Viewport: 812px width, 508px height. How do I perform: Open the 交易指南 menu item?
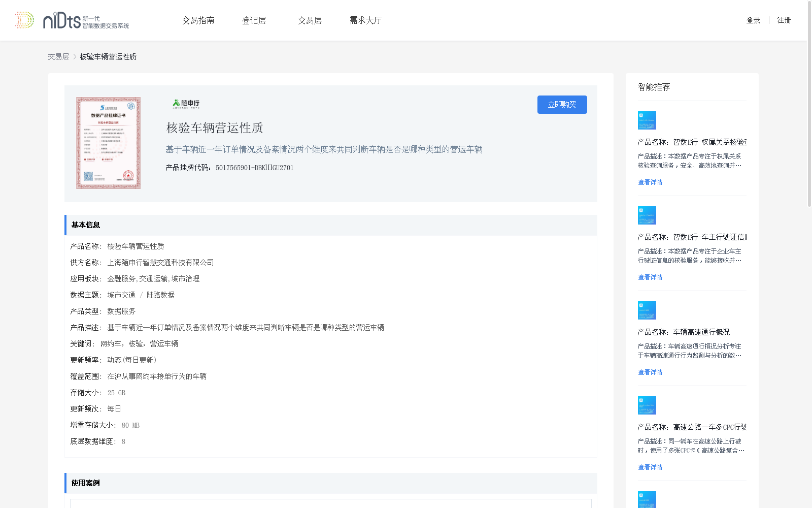[198, 20]
